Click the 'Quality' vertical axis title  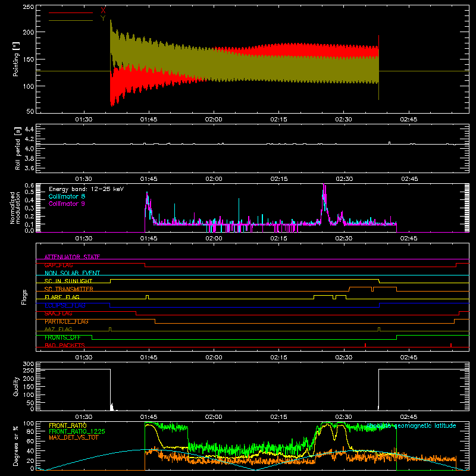[16, 386]
